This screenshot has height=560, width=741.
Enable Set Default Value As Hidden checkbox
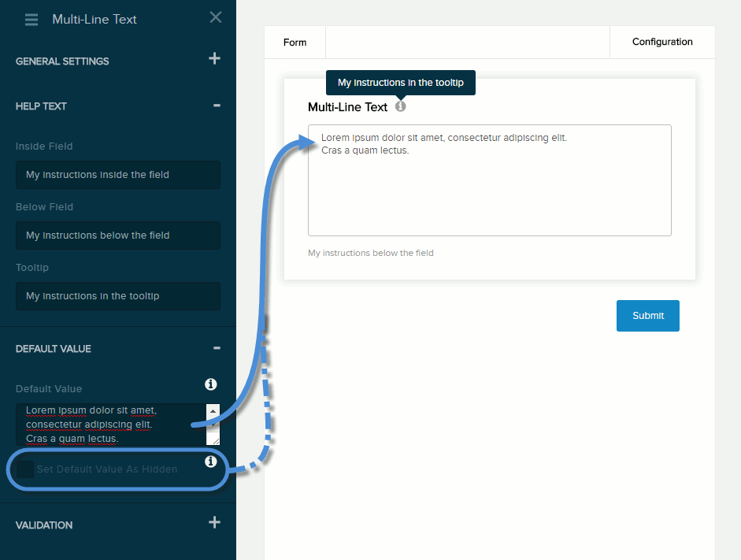click(x=26, y=469)
